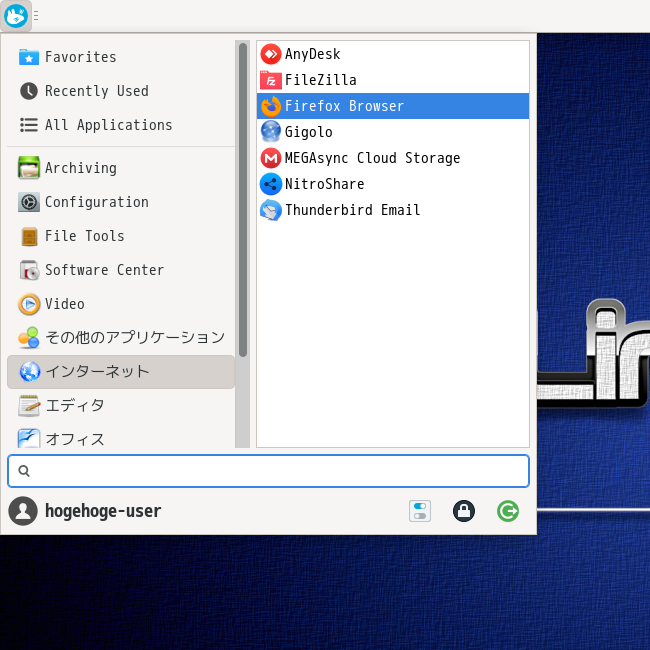Select the Software Center disc icon
The width and height of the screenshot is (650, 650).
click(x=29, y=270)
